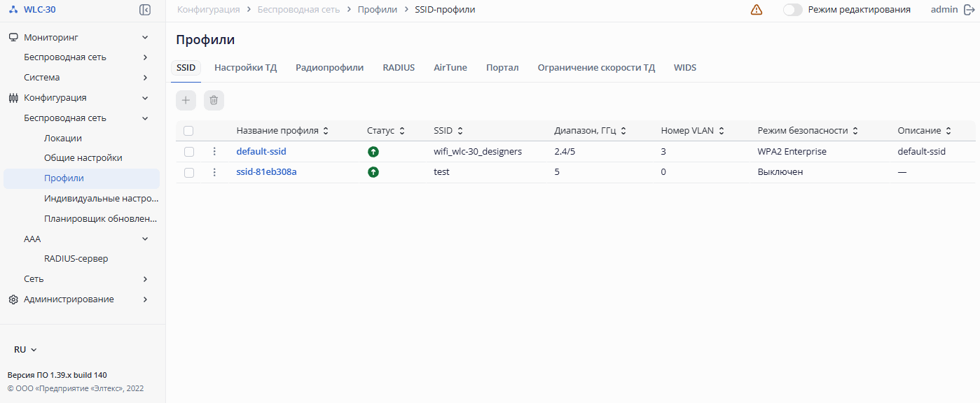
Task: Click Конфигурация in the breadcrumb
Action: pyautogui.click(x=209, y=10)
